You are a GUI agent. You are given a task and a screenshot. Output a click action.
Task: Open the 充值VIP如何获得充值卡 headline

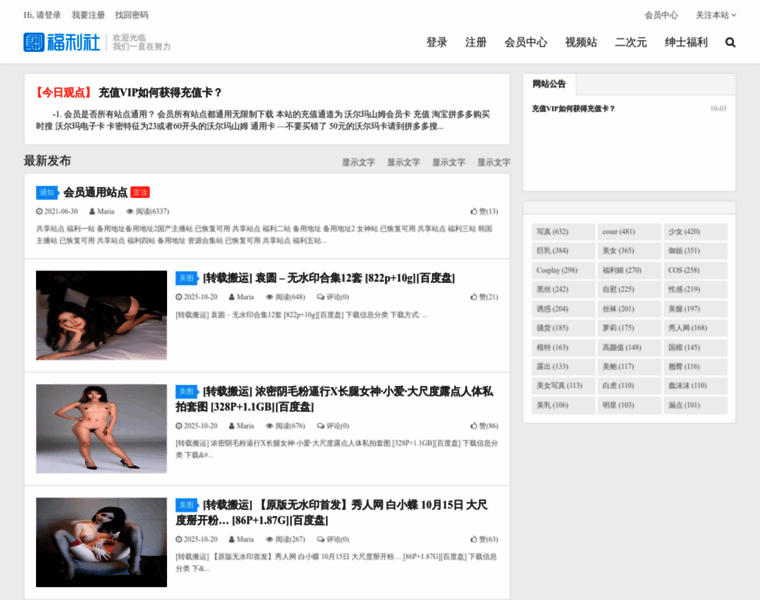pyautogui.click(x=160, y=92)
